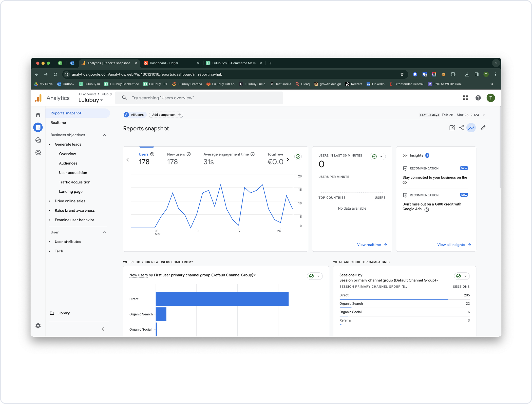Image resolution: width=532 pixels, height=404 pixels.
Task: Show previous metrics with left chevron
Action: (x=128, y=160)
